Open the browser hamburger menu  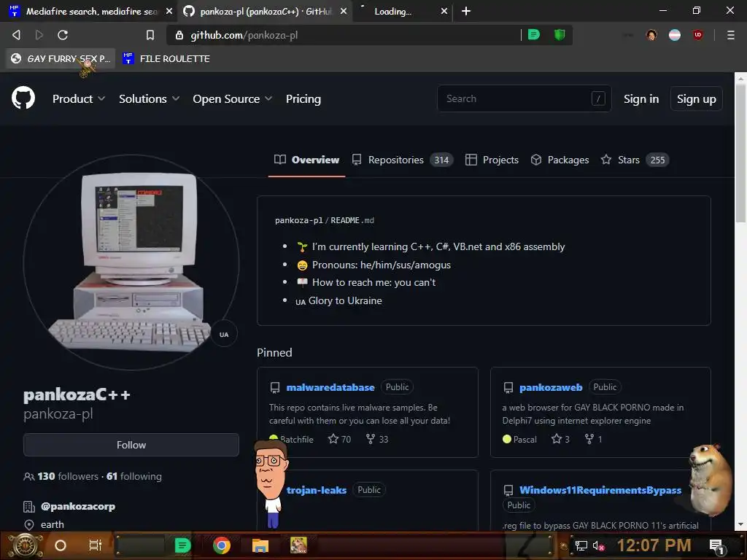coord(730,35)
